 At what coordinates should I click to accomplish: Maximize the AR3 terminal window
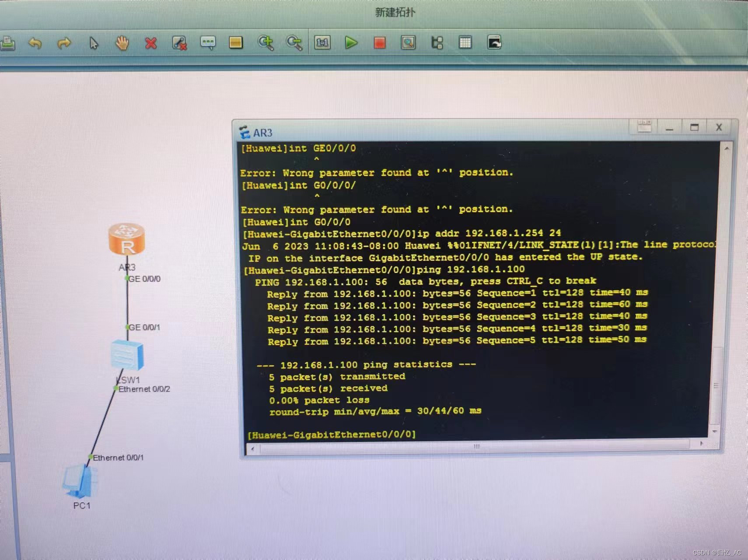click(x=694, y=127)
